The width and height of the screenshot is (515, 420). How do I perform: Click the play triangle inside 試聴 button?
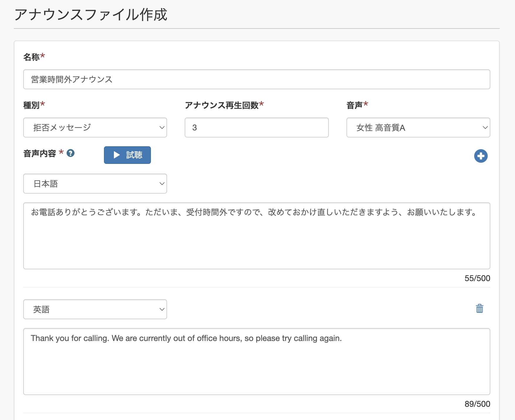[116, 155]
